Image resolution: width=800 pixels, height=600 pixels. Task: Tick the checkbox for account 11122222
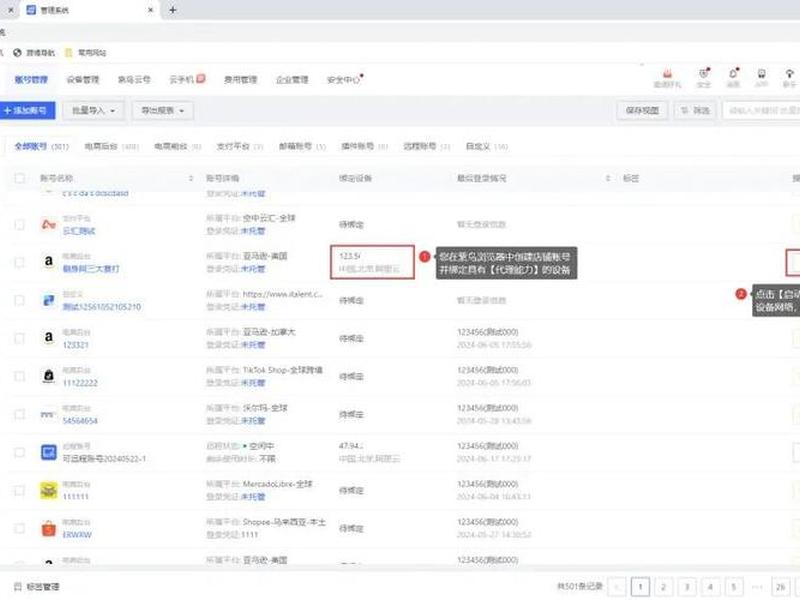(19, 377)
